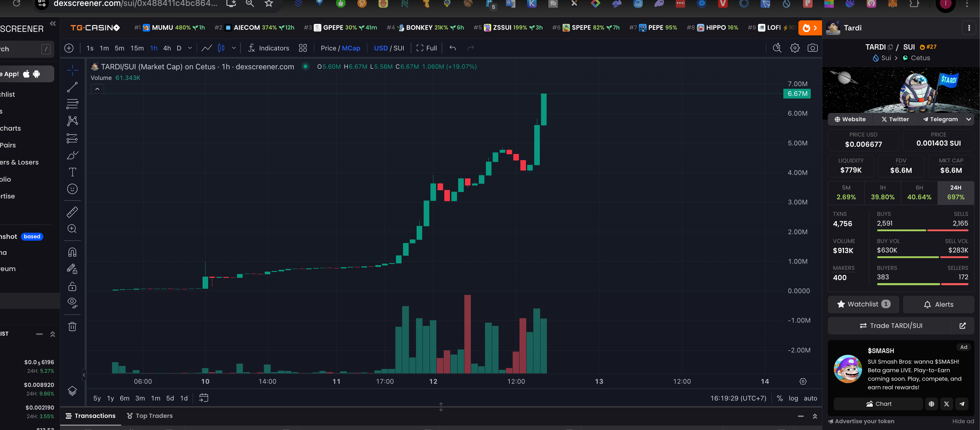Screen dimensions: 980x430
Task: Select the Text annotation tool
Action: pyautogui.click(x=72, y=172)
